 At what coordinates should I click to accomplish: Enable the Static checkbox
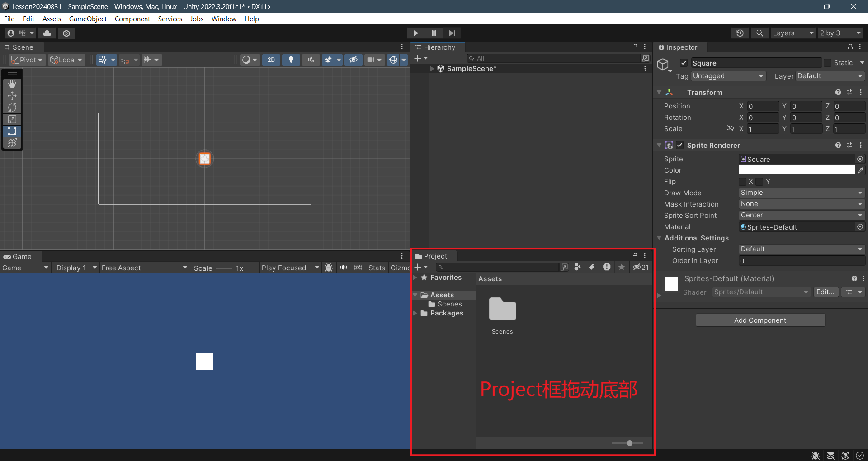[827, 63]
